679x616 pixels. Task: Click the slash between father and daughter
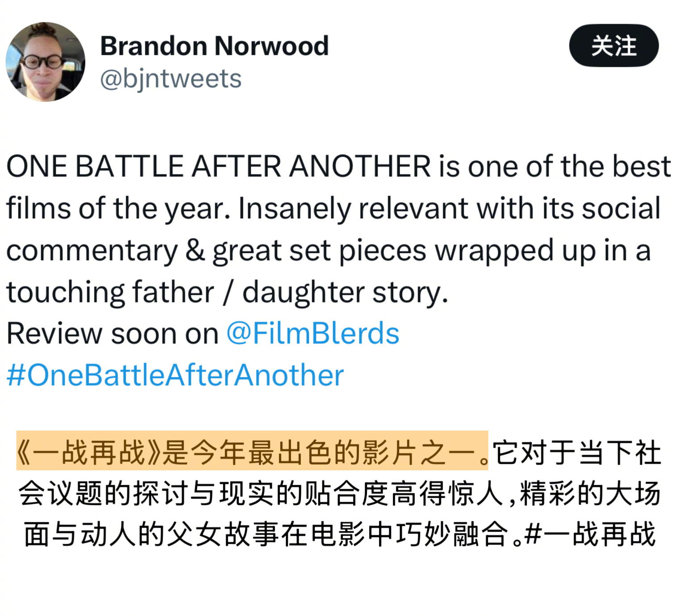(228, 292)
